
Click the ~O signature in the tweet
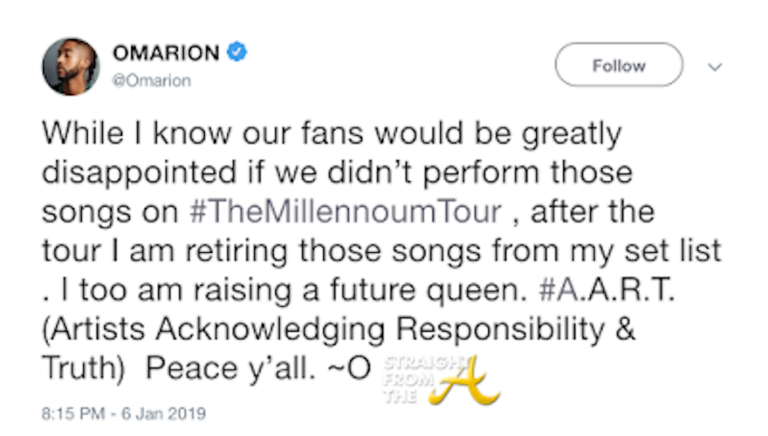coord(353,367)
